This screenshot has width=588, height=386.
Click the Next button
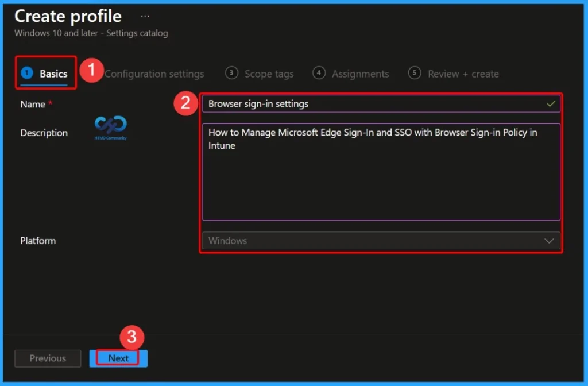[x=118, y=358]
